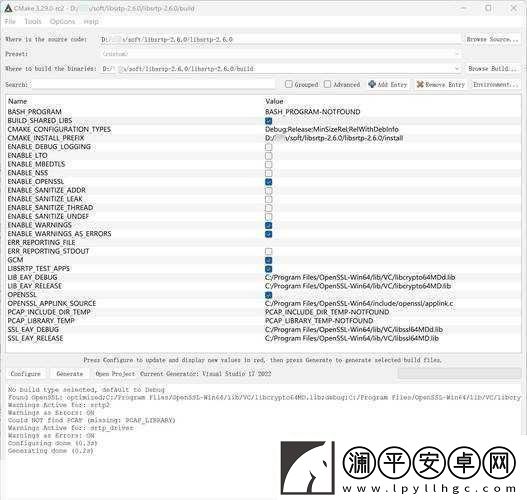Click the Configure button
The height and width of the screenshot is (500, 527).
(x=26, y=374)
